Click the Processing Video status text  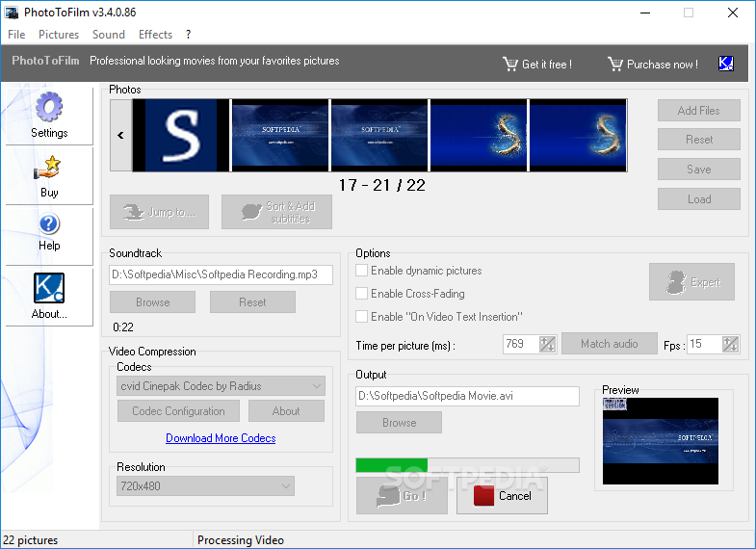click(241, 540)
